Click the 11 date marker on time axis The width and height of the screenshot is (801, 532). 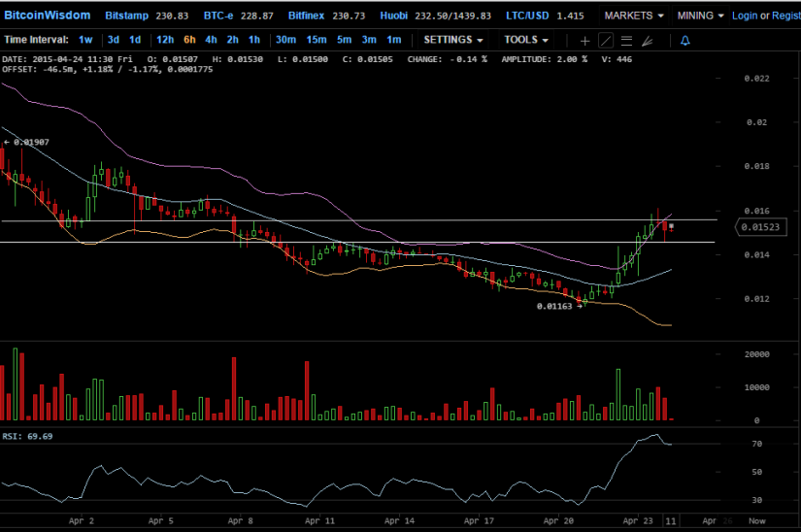click(x=669, y=520)
